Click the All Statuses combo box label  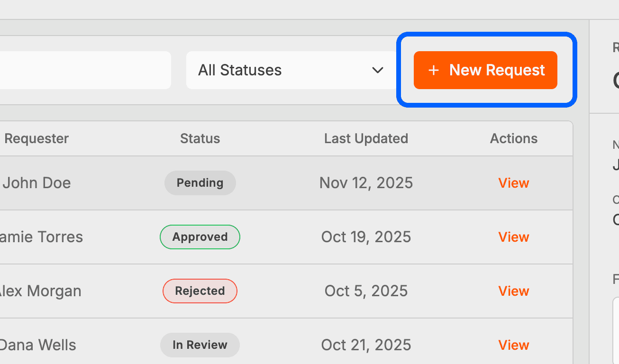[x=239, y=70]
